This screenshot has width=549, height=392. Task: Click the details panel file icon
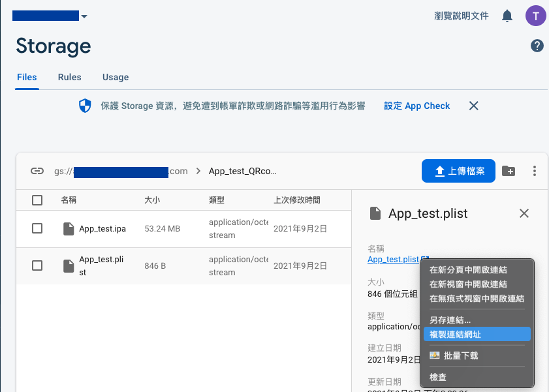click(375, 213)
